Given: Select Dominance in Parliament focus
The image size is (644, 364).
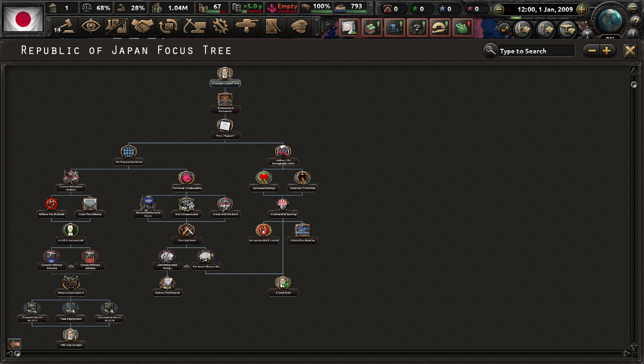Looking at the screenshot, I should (x=225, y=103).
